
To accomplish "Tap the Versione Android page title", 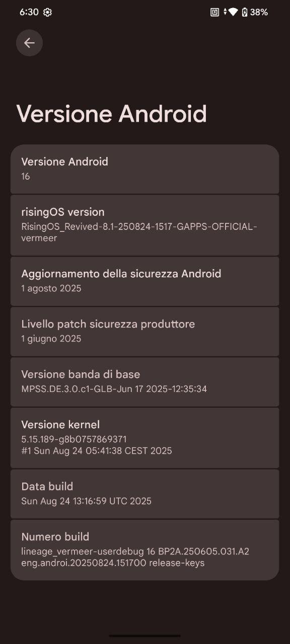I will click(x=112, y=114).
